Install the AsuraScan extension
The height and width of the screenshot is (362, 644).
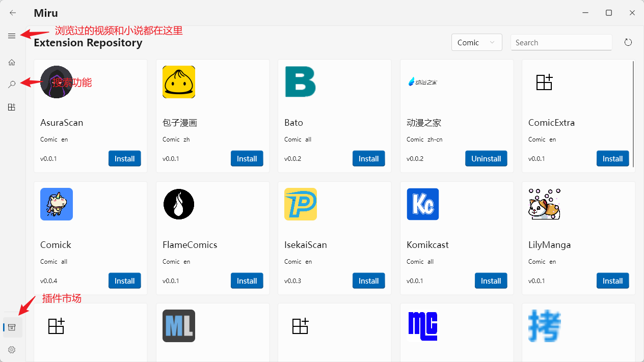124,158
